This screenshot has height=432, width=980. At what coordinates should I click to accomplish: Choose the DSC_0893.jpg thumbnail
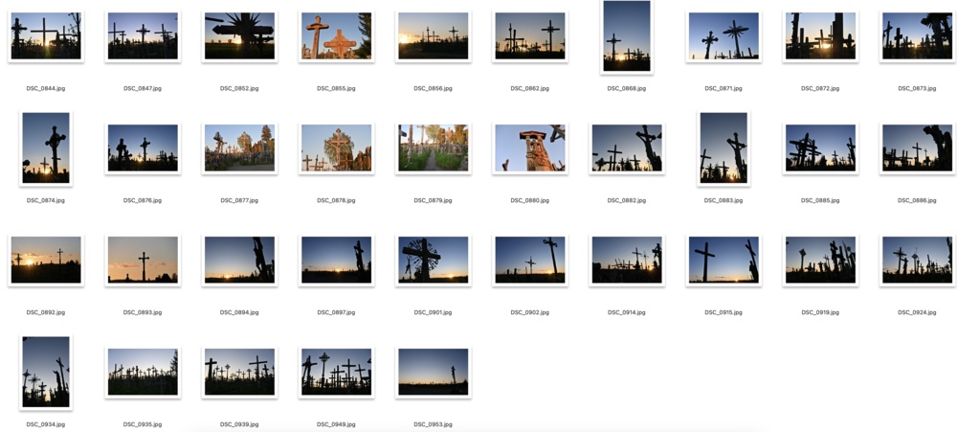[x=143, y=261]
